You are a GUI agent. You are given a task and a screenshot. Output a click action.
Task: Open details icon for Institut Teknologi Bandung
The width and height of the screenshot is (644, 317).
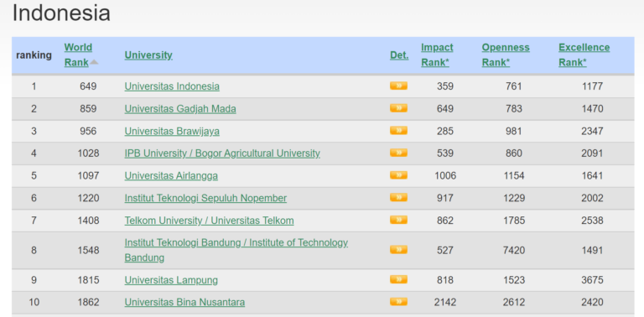[398, 250]
